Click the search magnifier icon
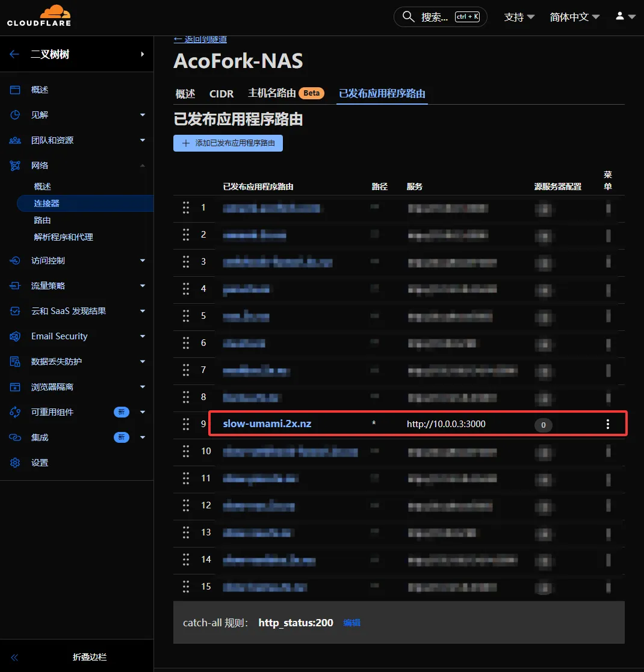Screen dimensions: 644x672 pyautogui.click(x=408, y=17)
